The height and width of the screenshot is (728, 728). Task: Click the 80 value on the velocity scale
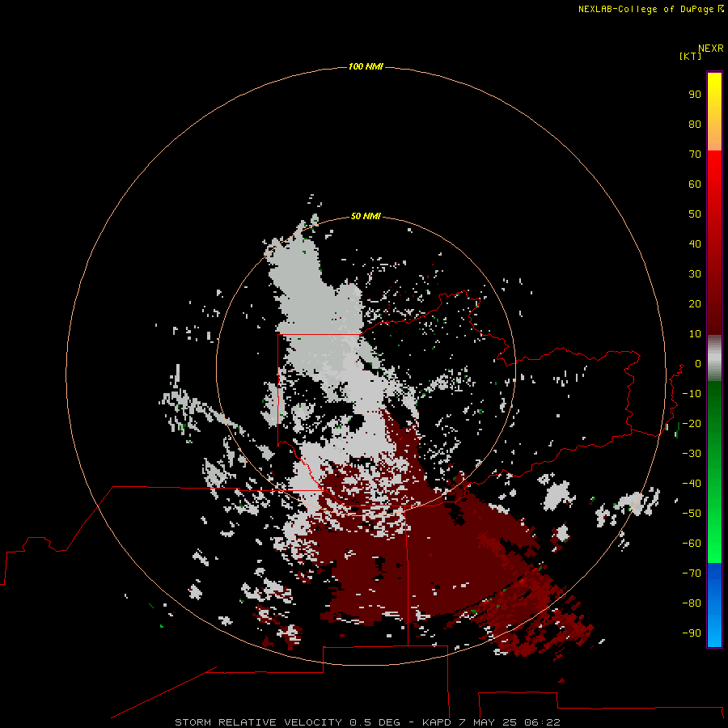pos(695,125)
